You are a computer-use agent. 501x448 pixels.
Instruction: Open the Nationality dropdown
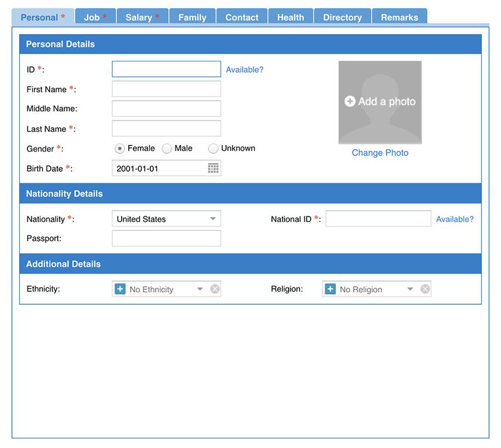(x=213, y=218)
